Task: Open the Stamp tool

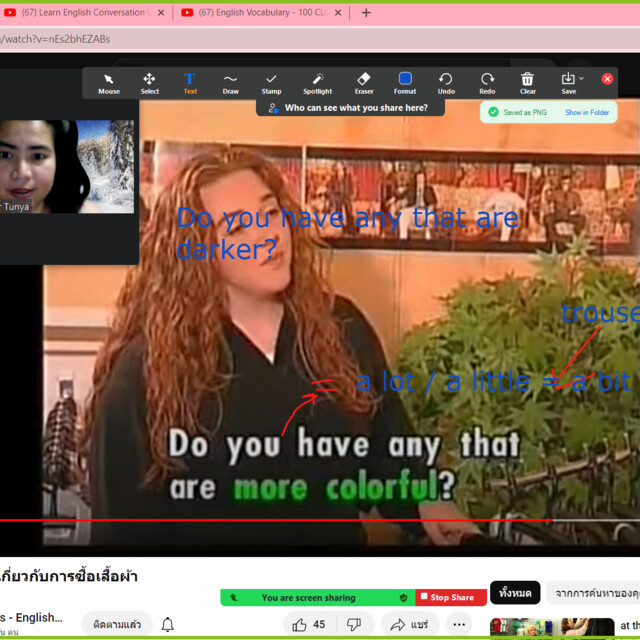Action: [x=271, y=84]
